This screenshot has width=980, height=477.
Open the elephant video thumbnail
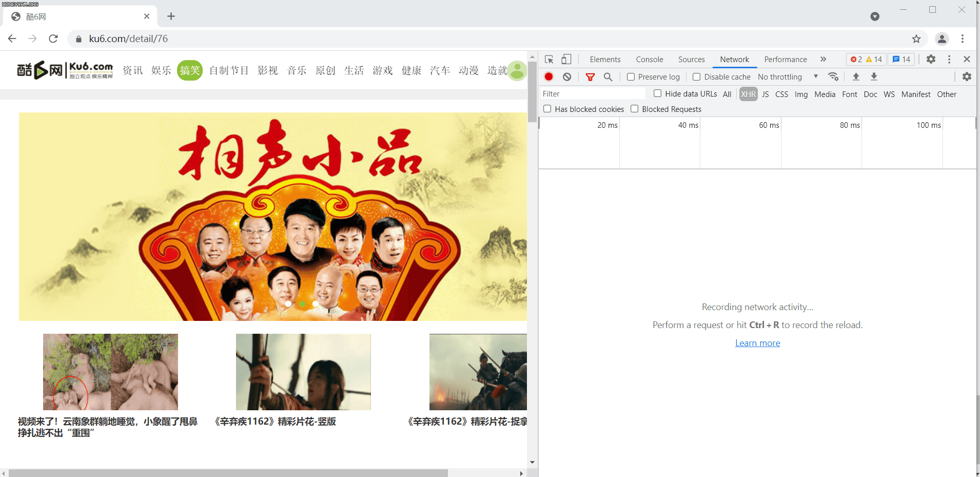(110, 372)
